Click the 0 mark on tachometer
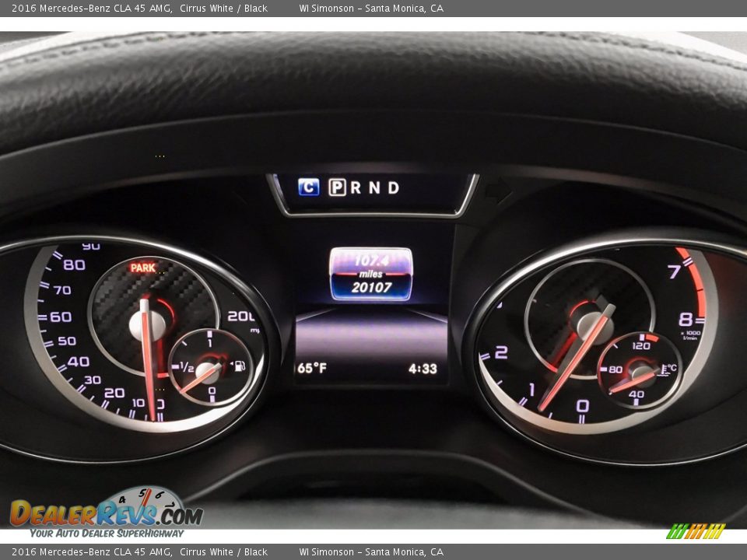This screenshot has width=747, height=560. [x=583, y=406]
